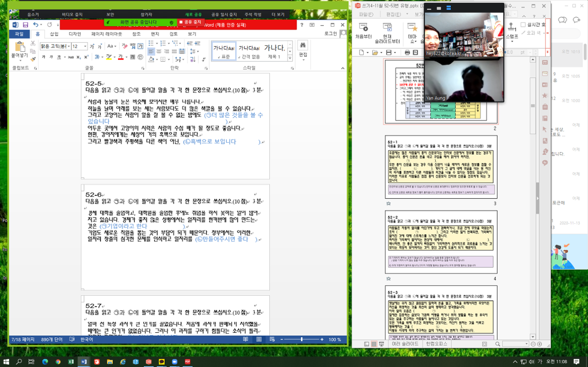Click the numbered list icon

tap(163, 44)
